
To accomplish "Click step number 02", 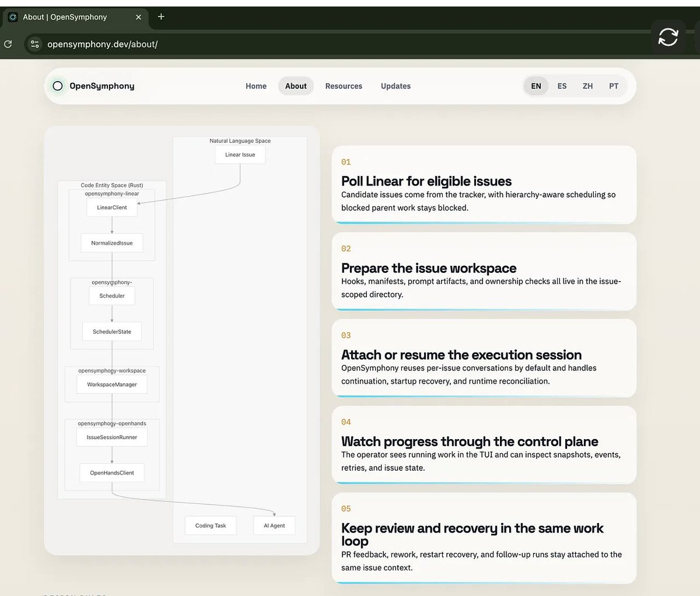I will 346,248.
